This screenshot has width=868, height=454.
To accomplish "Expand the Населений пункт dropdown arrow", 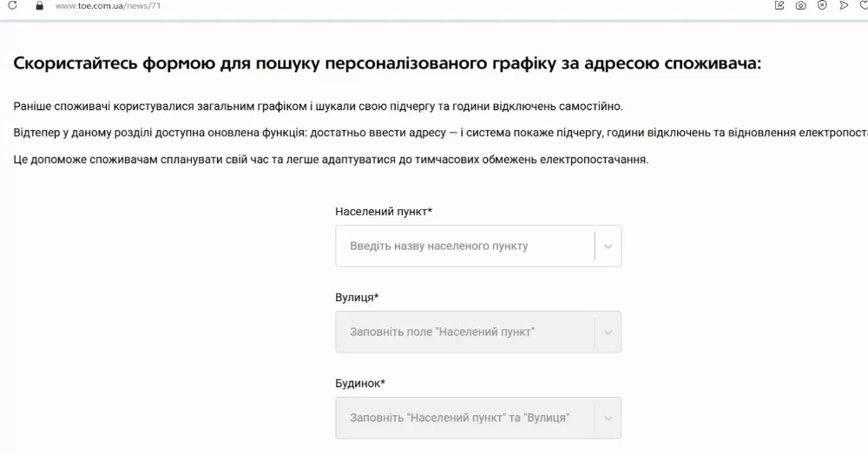I will pos(608,246).
